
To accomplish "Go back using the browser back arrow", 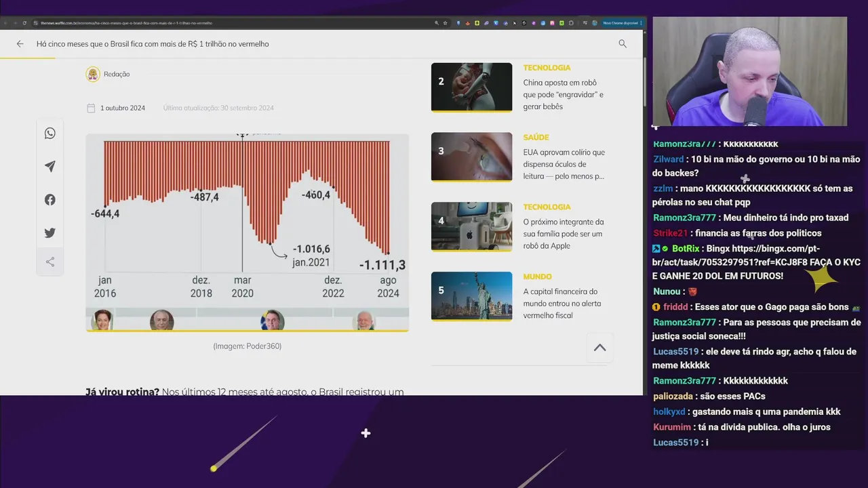I will pyautogui.click(x=5, y=23).
